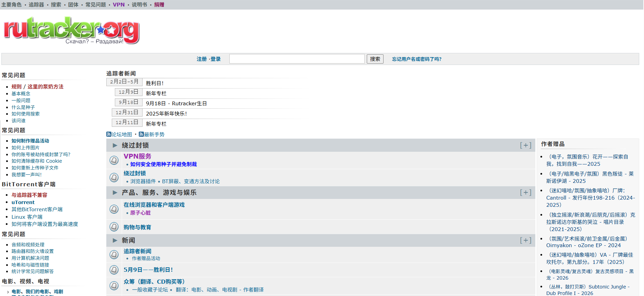The image size is (644, 296).
Task: Open the 常见问题 top menu item
Action: point(96,4)
